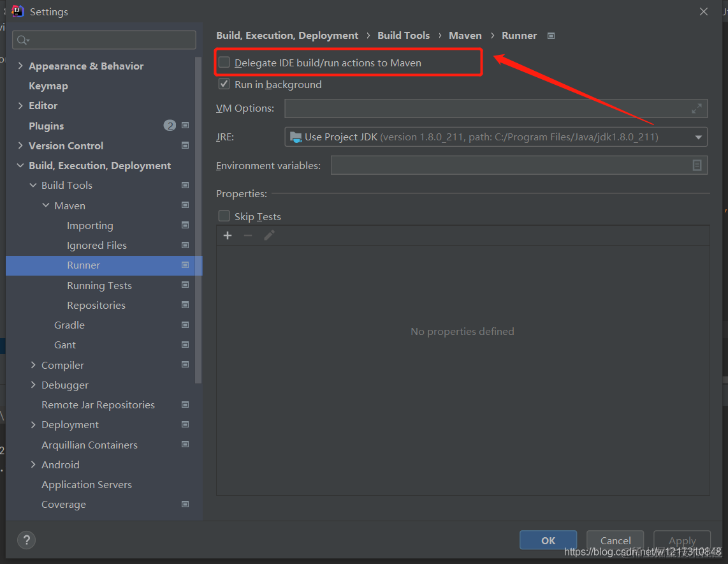Expand the Editor section
The image size is (728, 564).
tap(20, 106)
